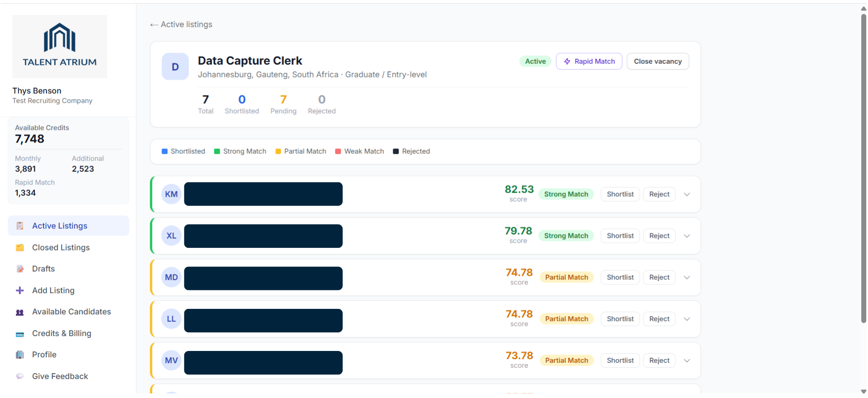
Task: Click the yellow Partial Match legend swatch
Action: pos(278,152)
